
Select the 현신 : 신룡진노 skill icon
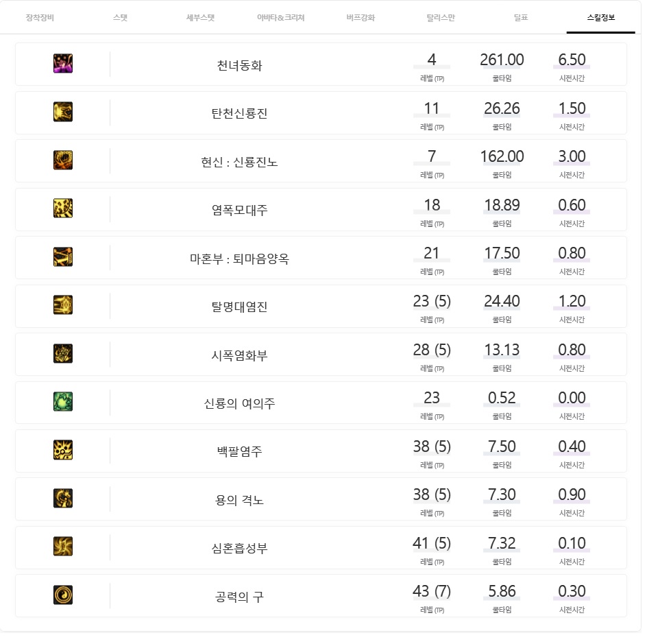[x=63, y=160]
